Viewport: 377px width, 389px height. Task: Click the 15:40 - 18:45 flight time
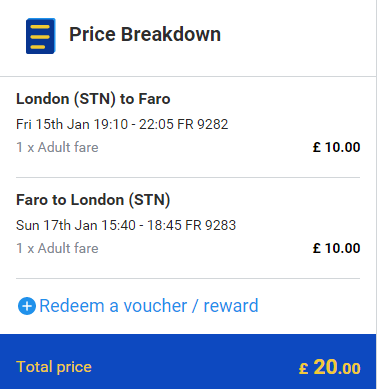[x=141, y=225]
